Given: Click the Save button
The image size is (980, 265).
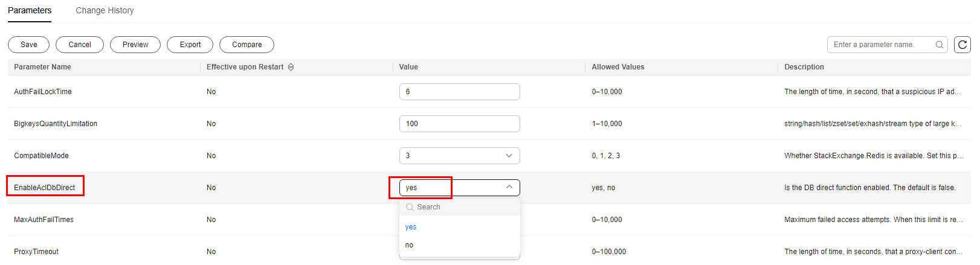Looking at the screenshot, I should [x=28, y=45].
